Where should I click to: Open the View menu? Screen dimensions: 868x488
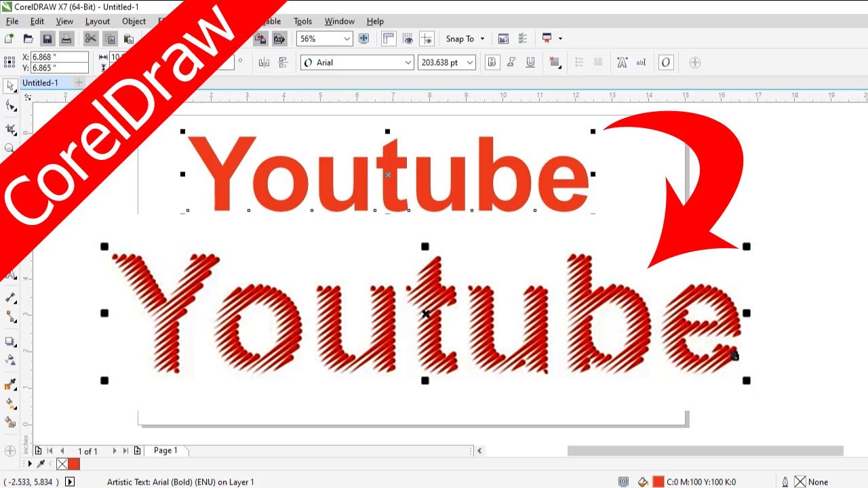point(64,21)
